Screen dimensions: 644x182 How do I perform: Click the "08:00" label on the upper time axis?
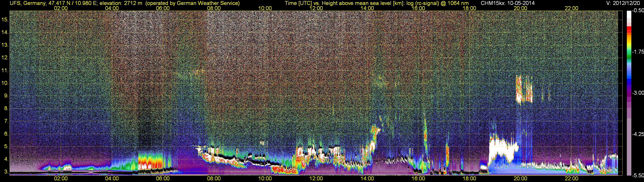214,8
